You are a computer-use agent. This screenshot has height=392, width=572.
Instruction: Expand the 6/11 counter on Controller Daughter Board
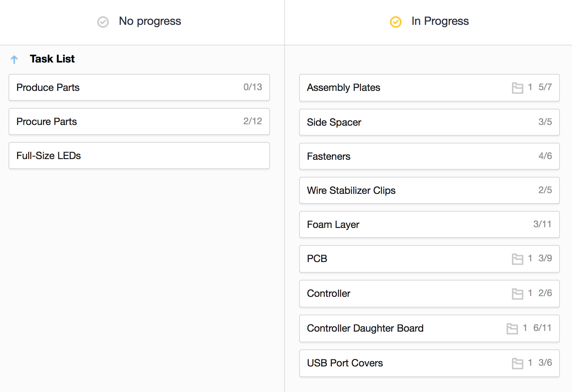(542, 328)
